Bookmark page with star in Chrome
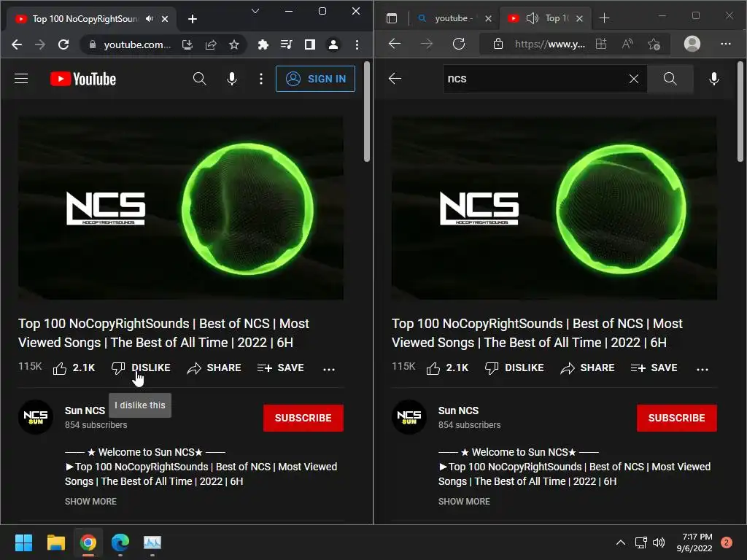 [x=234, y=44]
